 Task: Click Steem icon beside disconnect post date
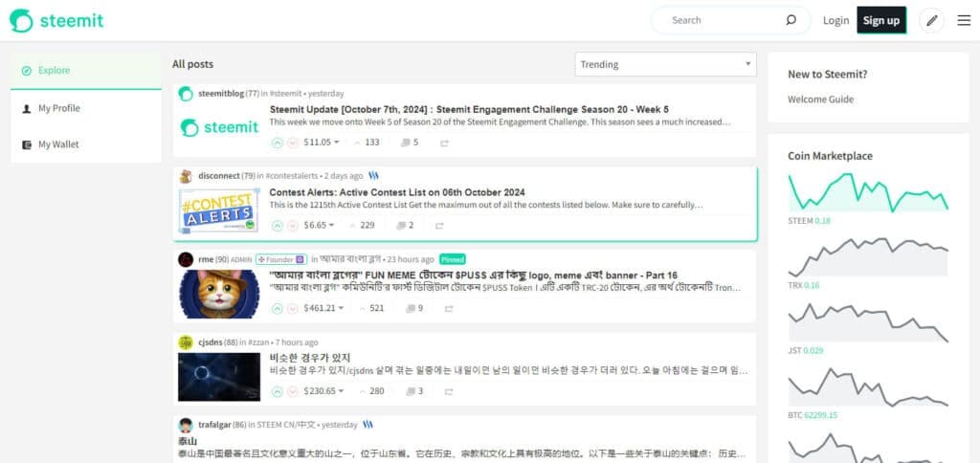tap(374, 176)
